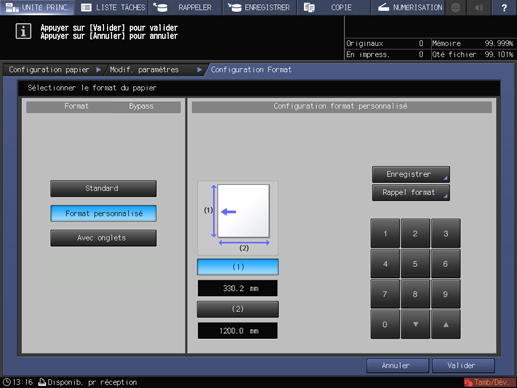The width and height of the screenshot is (517, 388).
Task: Tap keypad digit 4
Action: (x=385, y=264)
